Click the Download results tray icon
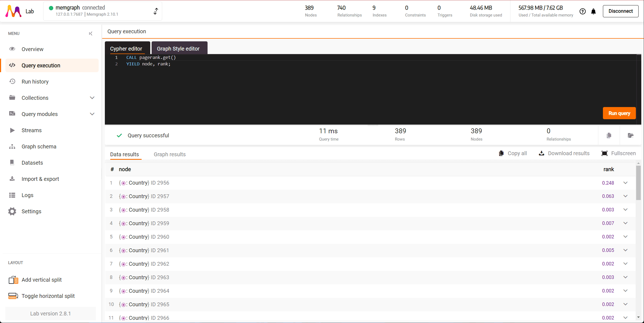The height and width of the screenshot is (323, 644). click(542, 153)
